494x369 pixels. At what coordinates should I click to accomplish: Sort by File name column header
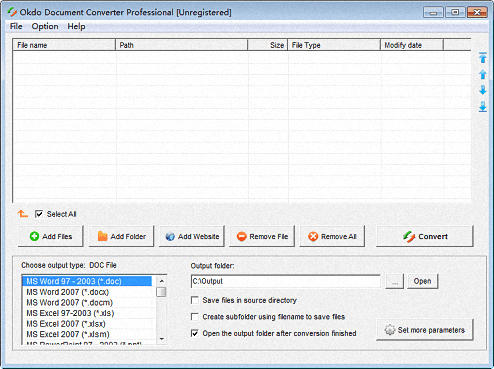click(x=64, y=45)
